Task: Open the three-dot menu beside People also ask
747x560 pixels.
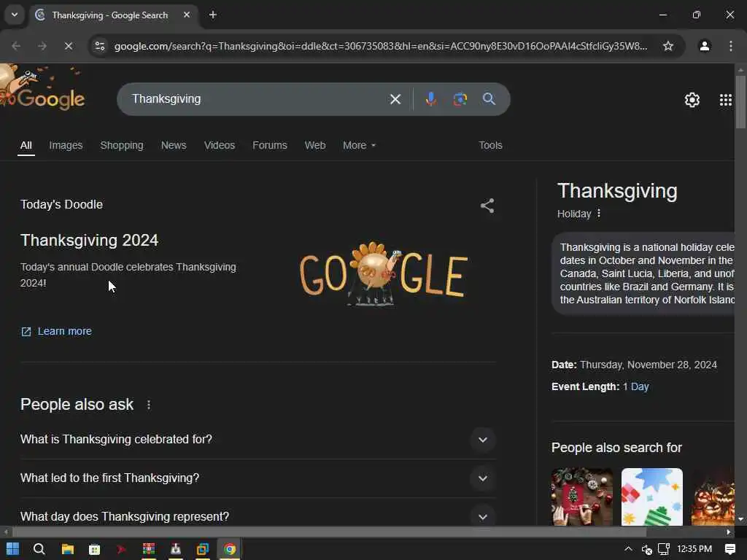Action: [149, 405]
